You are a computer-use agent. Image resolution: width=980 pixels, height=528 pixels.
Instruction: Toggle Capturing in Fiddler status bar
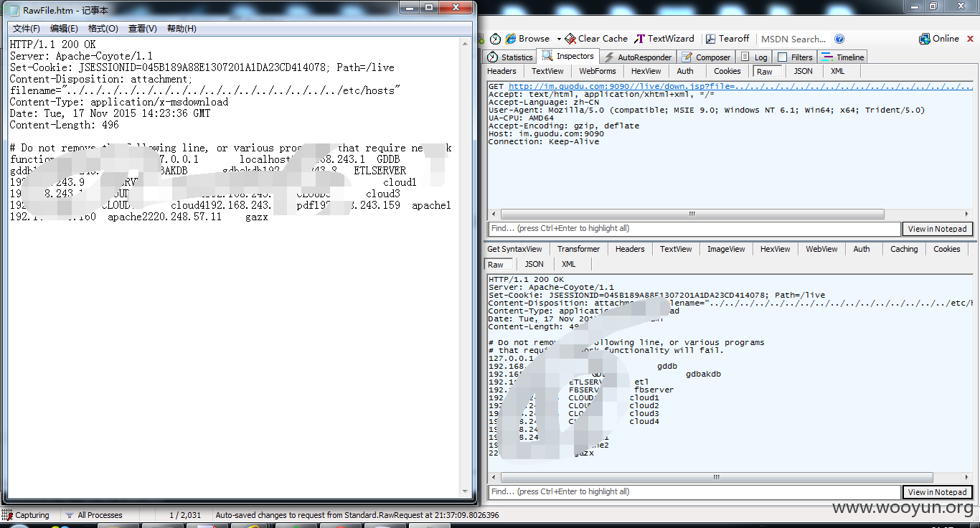[27, 515]
